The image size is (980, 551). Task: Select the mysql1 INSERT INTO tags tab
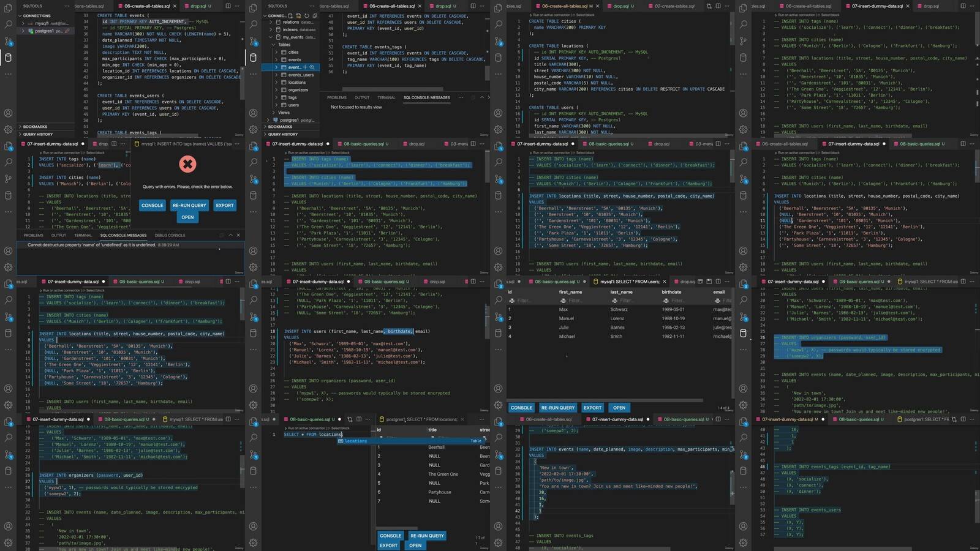[186, 144]
